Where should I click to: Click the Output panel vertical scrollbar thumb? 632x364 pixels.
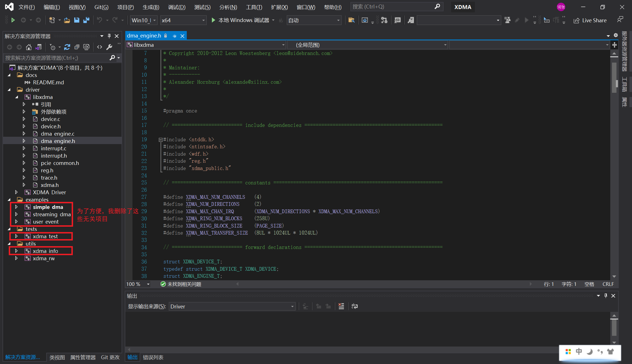(x=614, y=328)
